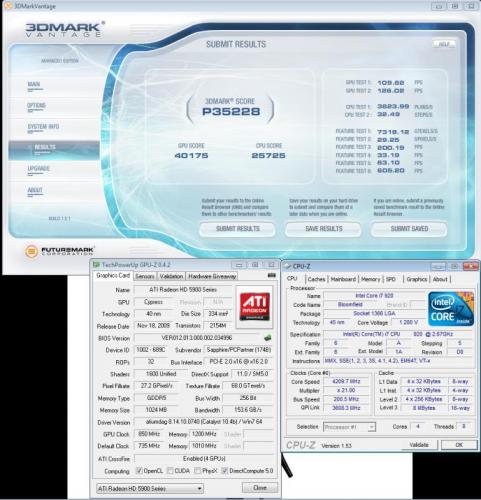481x500 pixels.
Task: Select the Graphics Card tab in GPU-Z
Action: tap(113, 276)
